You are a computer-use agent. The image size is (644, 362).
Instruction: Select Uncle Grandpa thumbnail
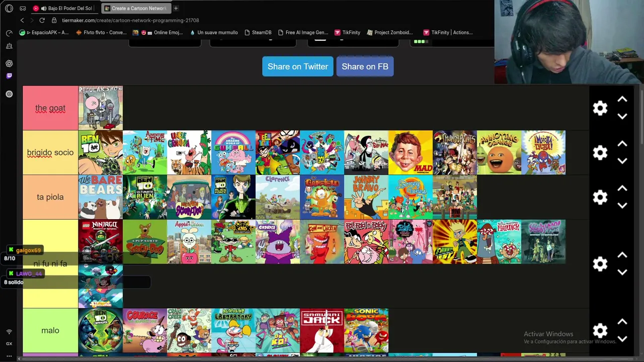189,152
